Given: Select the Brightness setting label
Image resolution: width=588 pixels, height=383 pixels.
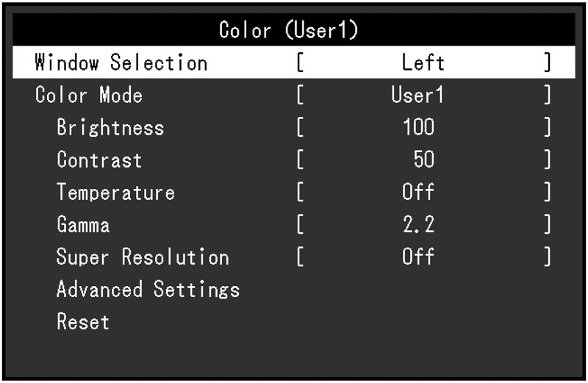Looking at the screenshot, I should tap(110, 127).
